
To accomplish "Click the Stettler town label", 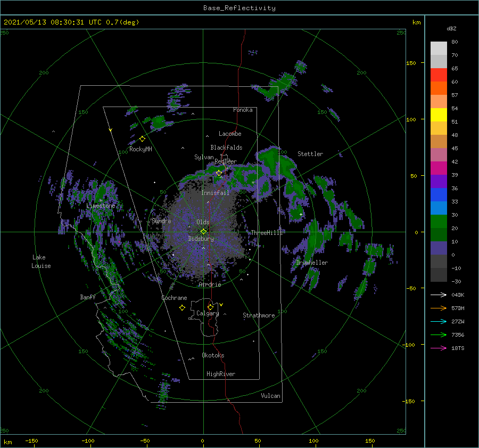I will click(310, 154).
